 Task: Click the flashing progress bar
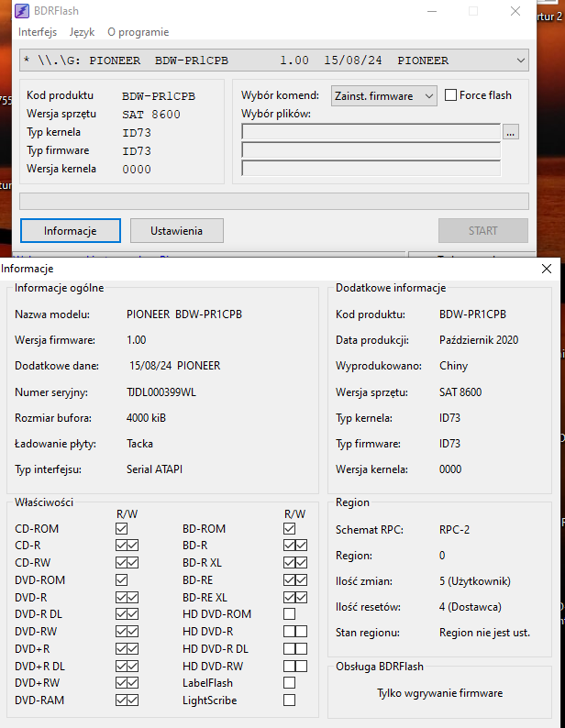point(274,202)
